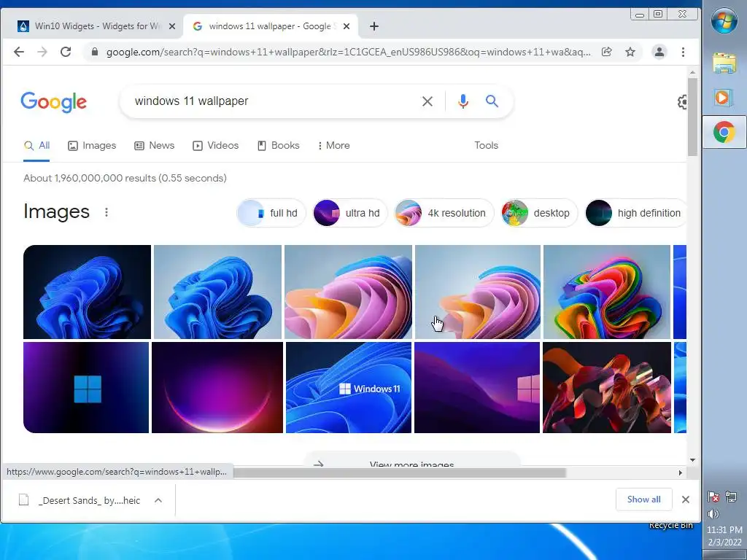Open the Action Center flag icon
Screen dimensions: 747x560
point(713,497)
